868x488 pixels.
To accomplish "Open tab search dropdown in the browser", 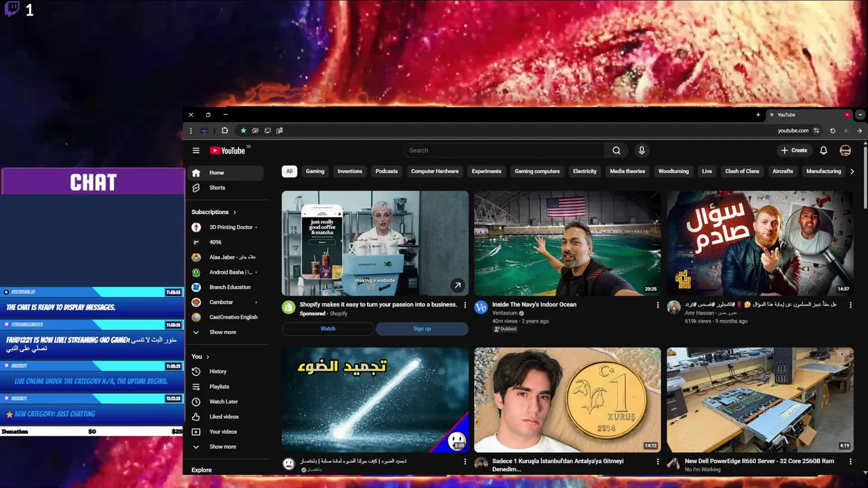I will (860, 115).
